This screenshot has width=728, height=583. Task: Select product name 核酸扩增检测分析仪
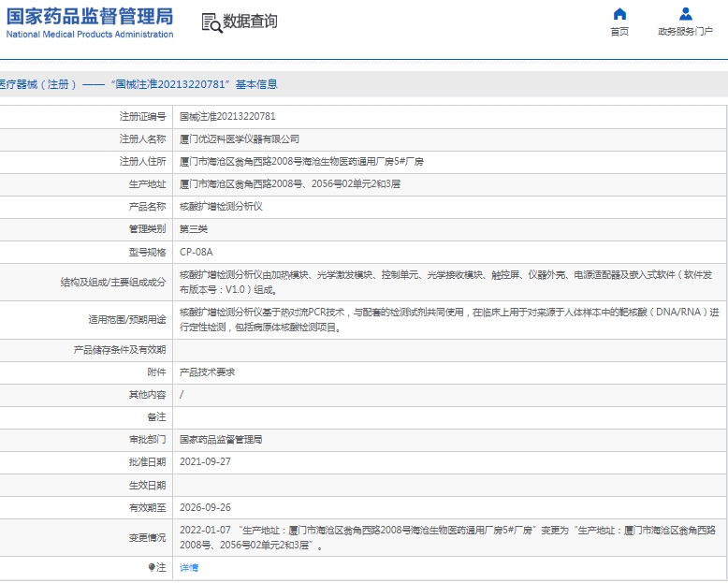click(x=221, y=207)
